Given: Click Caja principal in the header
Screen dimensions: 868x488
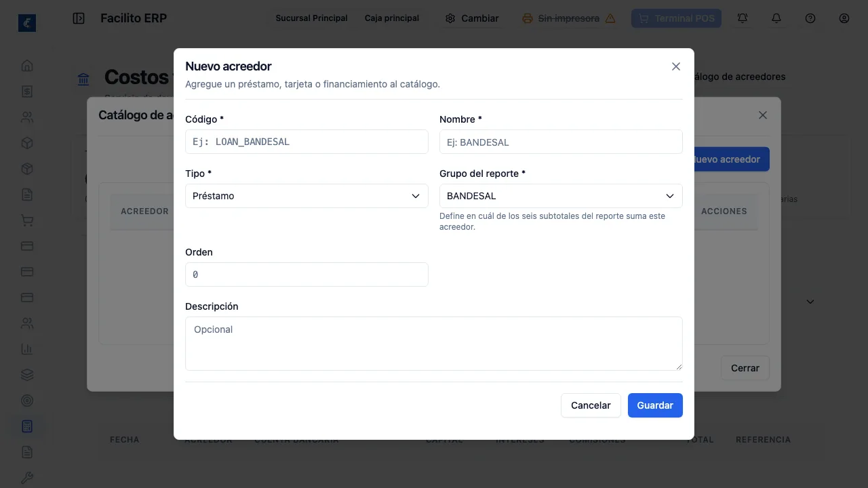Looking at the screenshot, I should [391, 18].
